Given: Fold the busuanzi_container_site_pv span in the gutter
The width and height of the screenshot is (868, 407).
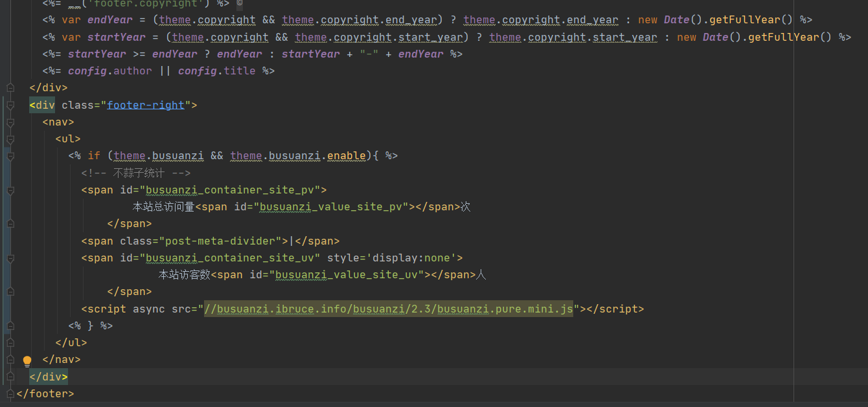Looking at the screenshot, I should [10, 190].
